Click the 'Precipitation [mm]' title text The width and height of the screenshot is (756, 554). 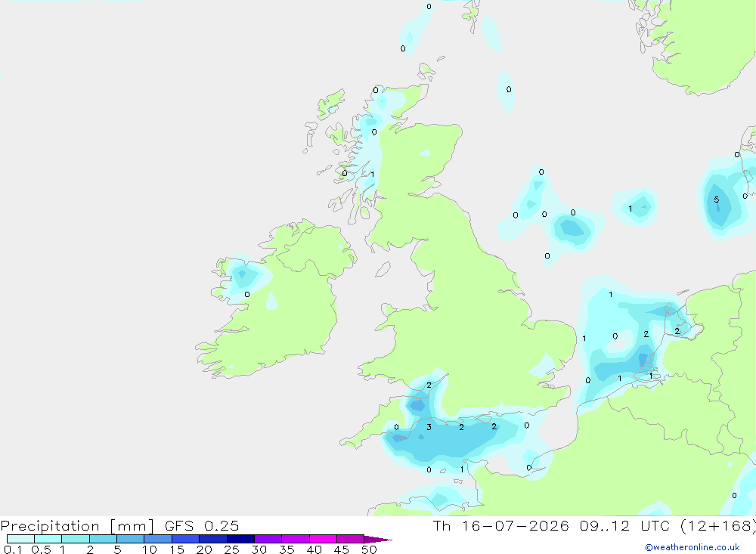coord(77,526)
